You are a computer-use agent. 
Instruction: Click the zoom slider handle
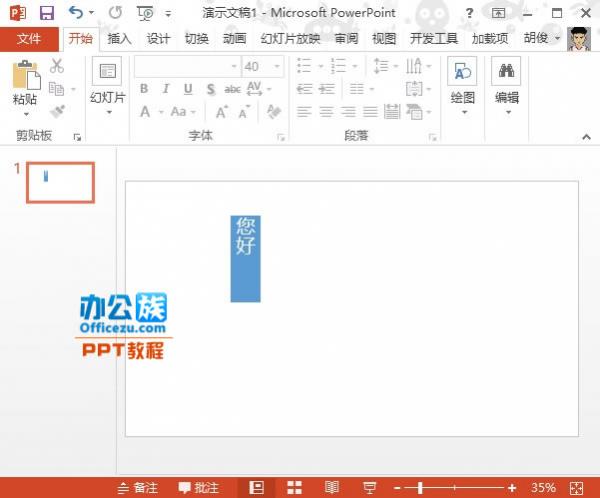point(421,487)
